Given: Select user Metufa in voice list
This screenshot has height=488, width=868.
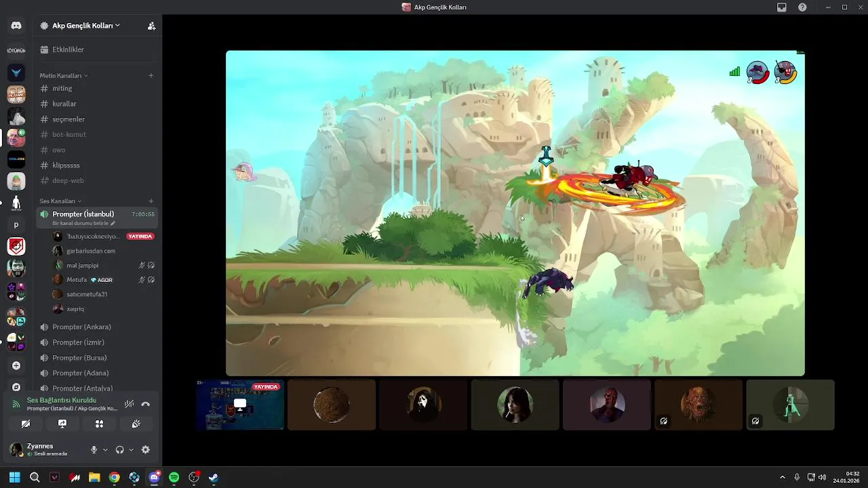Looking at the screenshot, I should (x=104, y=279).
